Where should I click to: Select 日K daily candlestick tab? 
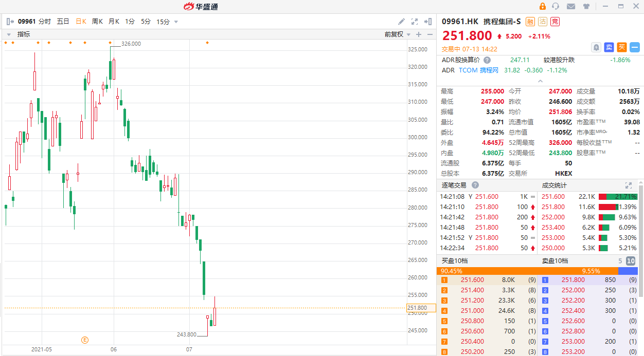coord(81,22)
